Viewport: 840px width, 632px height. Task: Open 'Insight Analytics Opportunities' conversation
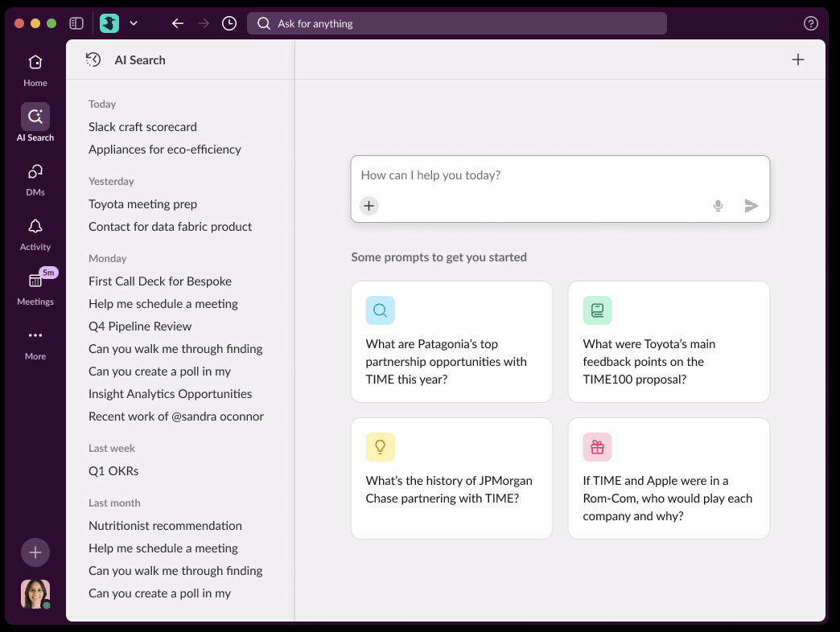(x=170, y=393)
